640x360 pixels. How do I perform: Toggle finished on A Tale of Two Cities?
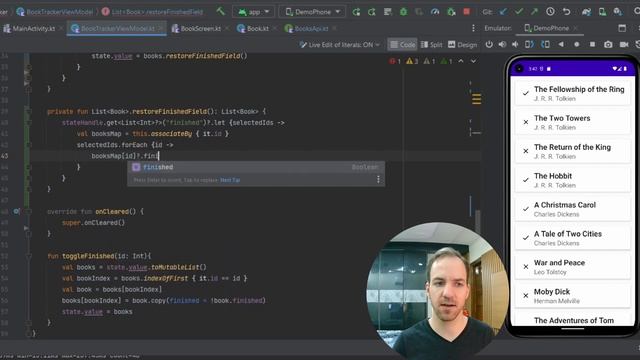tap(526, 238)
